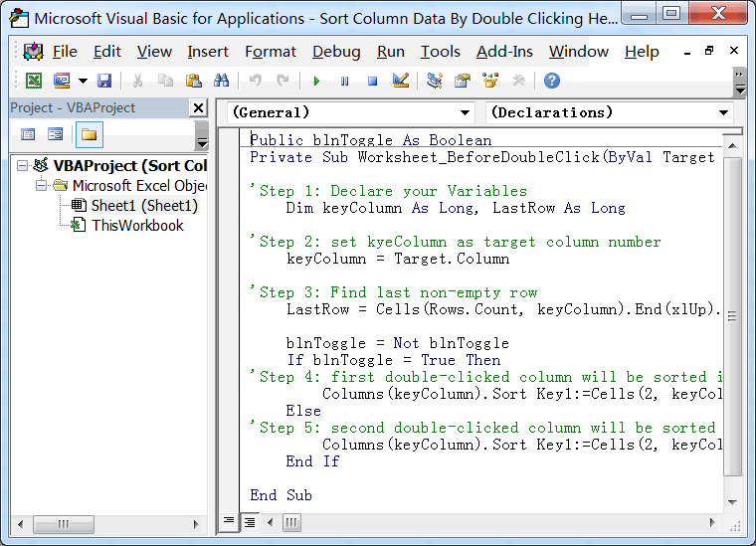Viewport: 756px width, 546px height.
Task: Open Visual Basic Help question icon
Action: coord(552,81)
